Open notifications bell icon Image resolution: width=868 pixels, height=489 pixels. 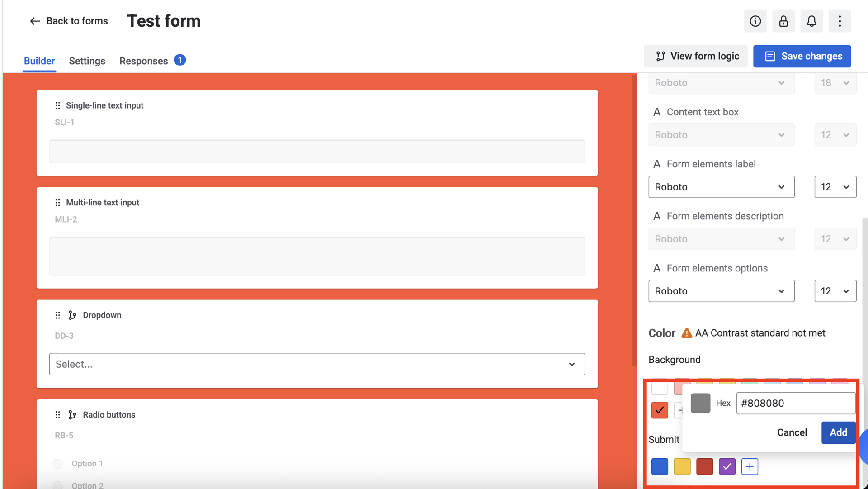click(x=811, y=21)
